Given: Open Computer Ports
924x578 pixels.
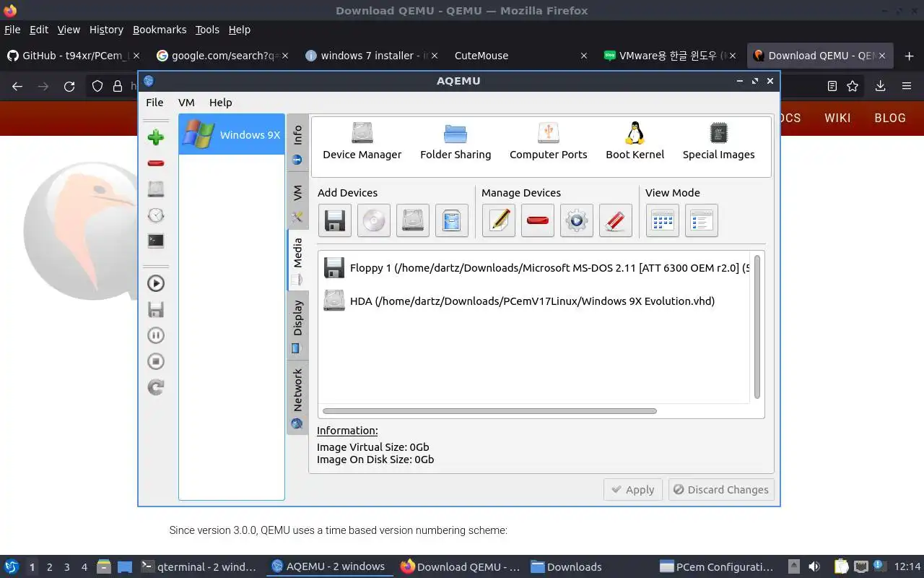Looking at the screenshot, I should [549, 141].
